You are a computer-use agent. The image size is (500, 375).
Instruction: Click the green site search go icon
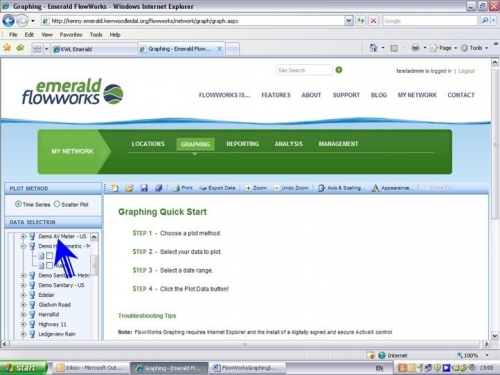point(339,70)
